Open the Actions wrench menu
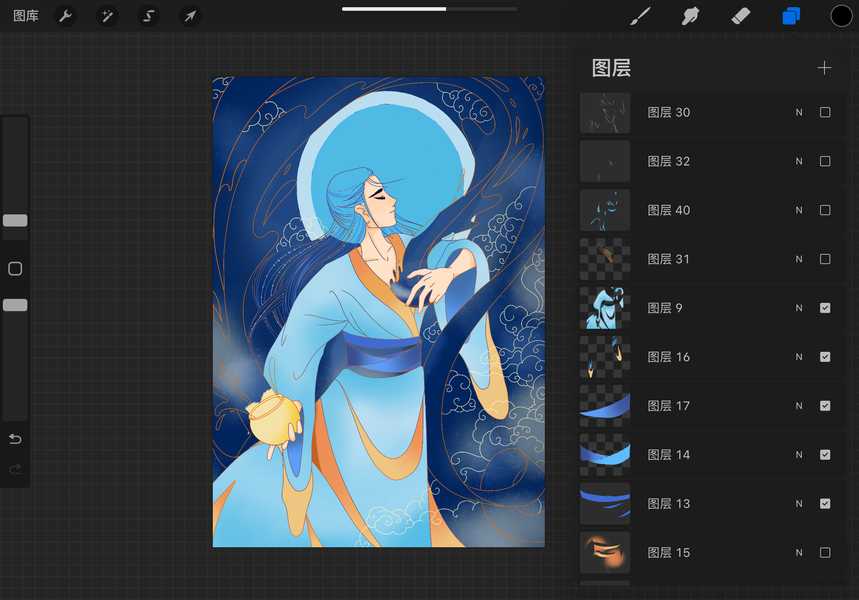The height and width of the screenshot is (600, 859). [65, 16]
